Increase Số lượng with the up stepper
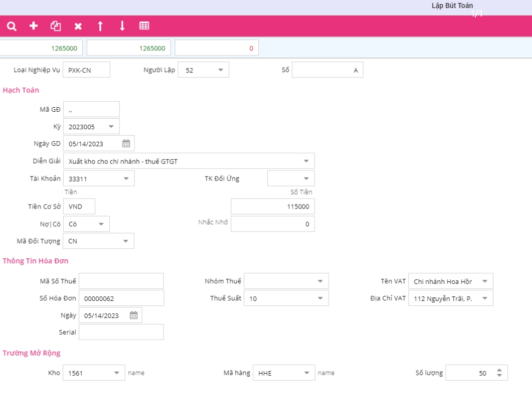 point(500,370)
